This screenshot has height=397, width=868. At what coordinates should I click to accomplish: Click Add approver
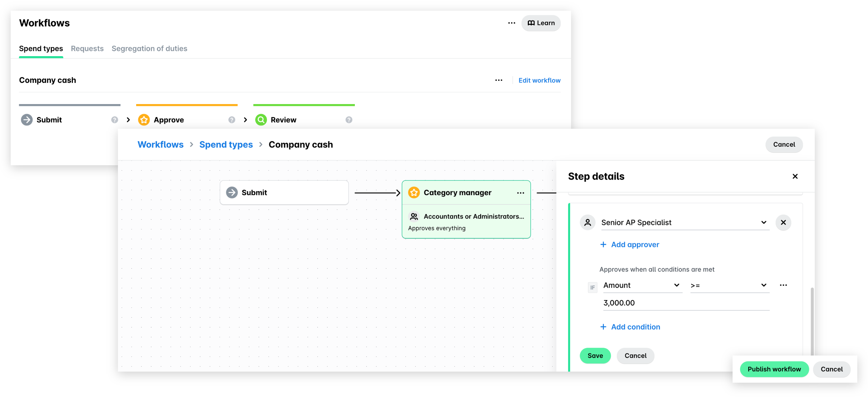629,245
